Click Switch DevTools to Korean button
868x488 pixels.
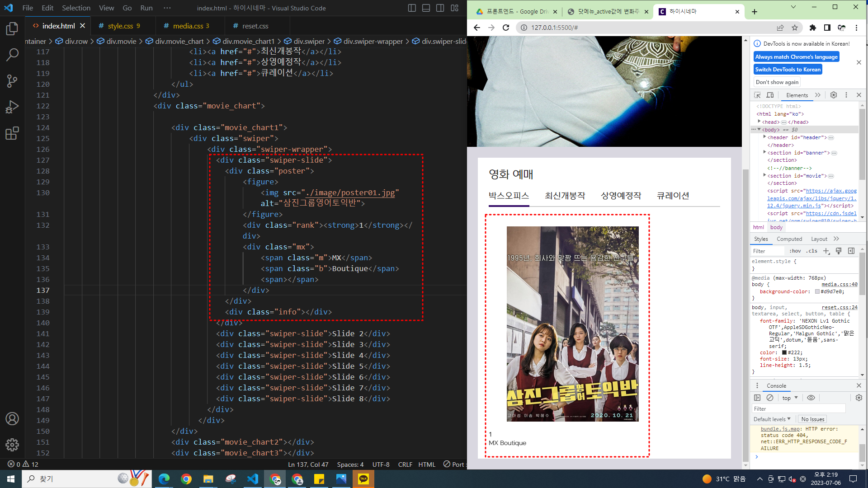click(x=788, y=70)
